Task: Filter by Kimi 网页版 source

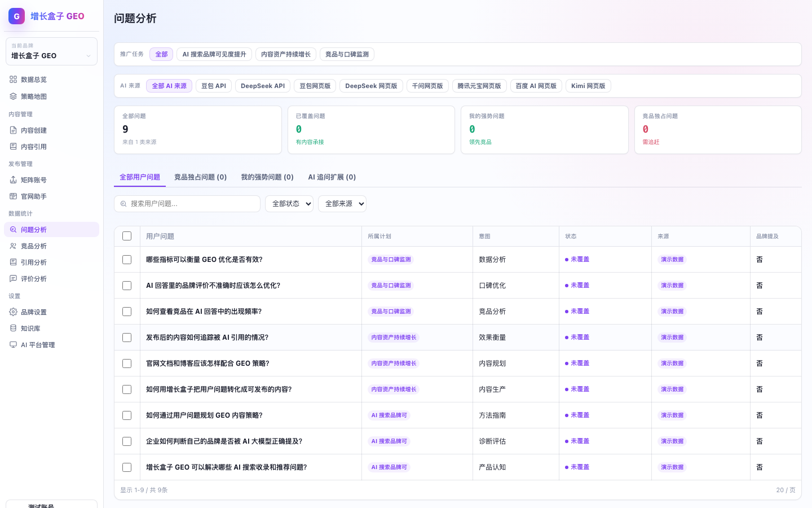Action: point(588,86)
